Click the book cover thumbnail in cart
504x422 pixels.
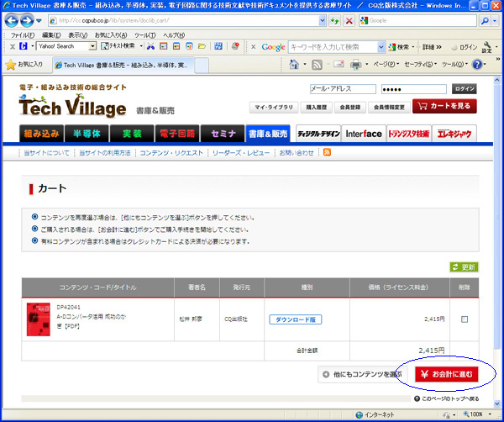(39, 319)
